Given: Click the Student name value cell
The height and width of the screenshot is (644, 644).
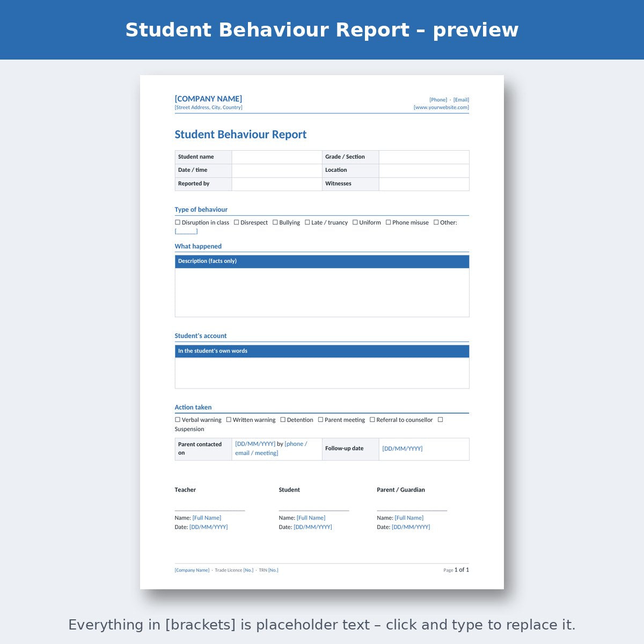Looking at the screenshot, I should pos(277,157).
